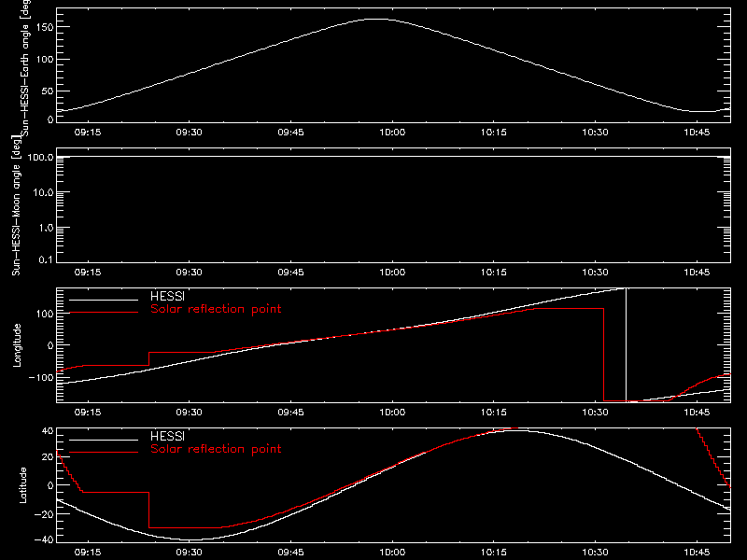Select white HESSI legend line in Latitude plot
The width and height of the screenshot is (747, 560).
click(104, 440)
